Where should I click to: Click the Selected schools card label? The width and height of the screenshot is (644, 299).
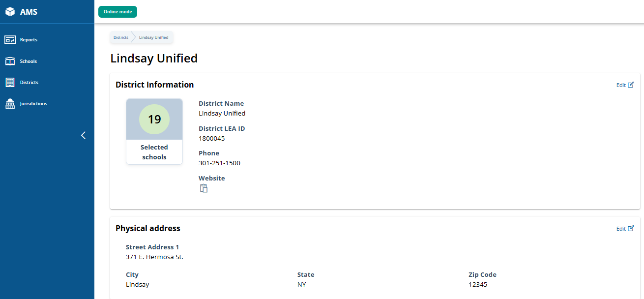coord(154,152)
